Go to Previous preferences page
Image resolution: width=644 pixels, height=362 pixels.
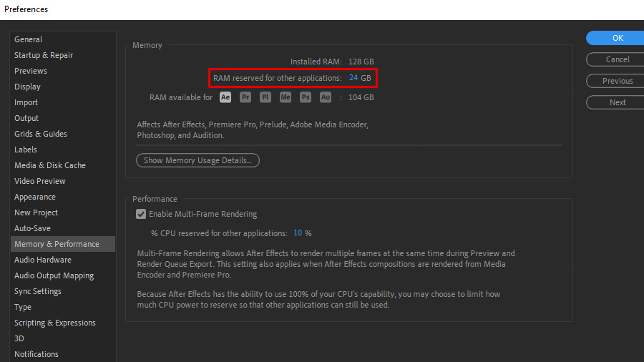(618, 81)
